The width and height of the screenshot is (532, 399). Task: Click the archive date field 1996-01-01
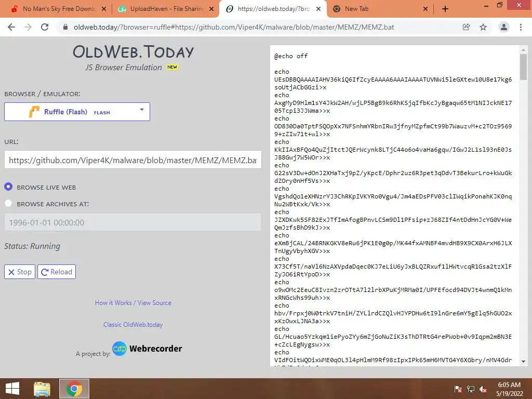[x=132, y=222]
